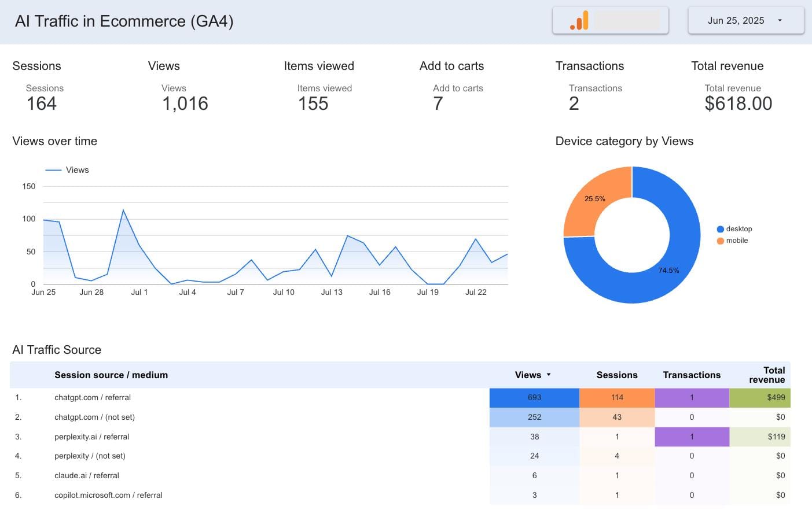Toggle mobile legend dot in donut chart
The width and height of the screenshot is (812, 510).
[721, 241]
